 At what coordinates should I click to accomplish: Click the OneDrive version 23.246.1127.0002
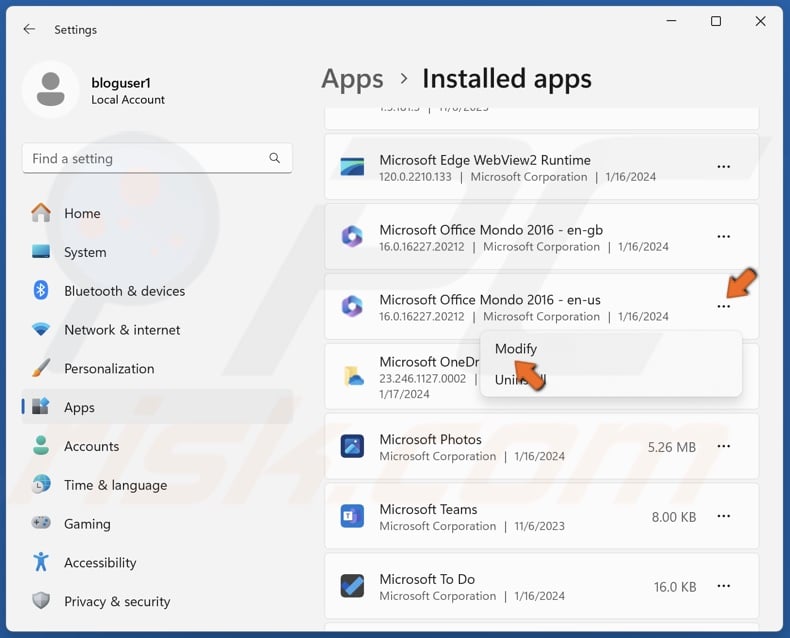[x=422, y=378]
